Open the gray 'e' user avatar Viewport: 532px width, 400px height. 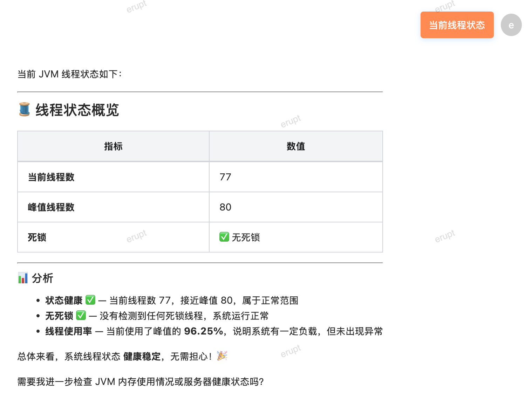511,25
